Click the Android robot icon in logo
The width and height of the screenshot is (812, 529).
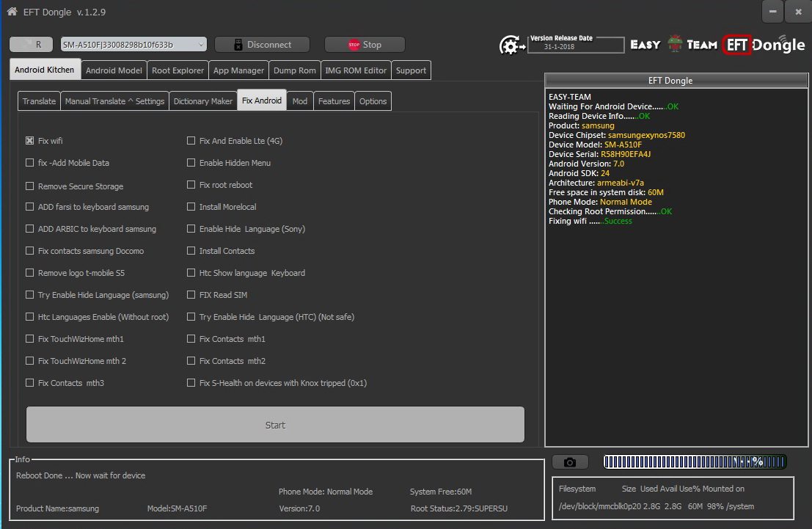[x=674, y=44]
